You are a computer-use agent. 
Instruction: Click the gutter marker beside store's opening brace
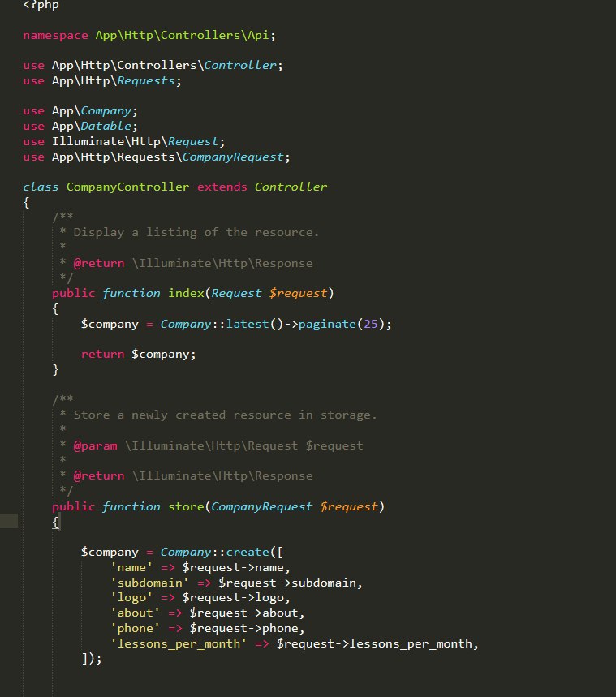(9, 521)
